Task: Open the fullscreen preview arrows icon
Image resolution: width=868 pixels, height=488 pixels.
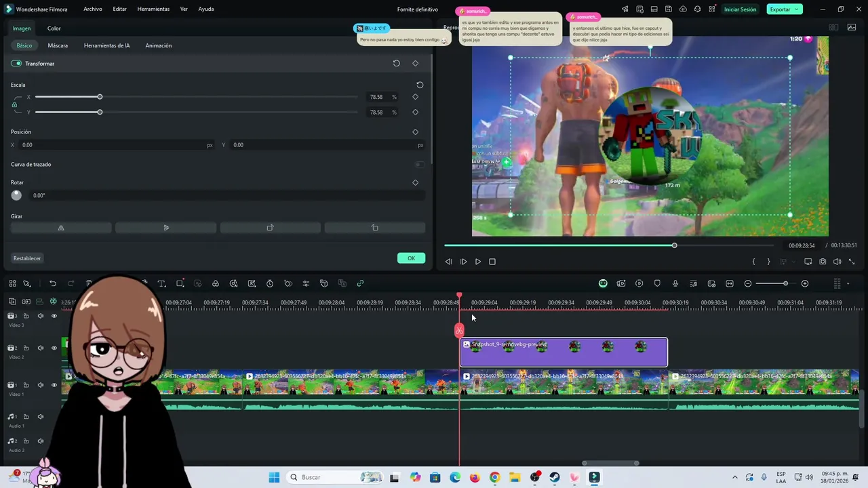Action: [852, 262]
